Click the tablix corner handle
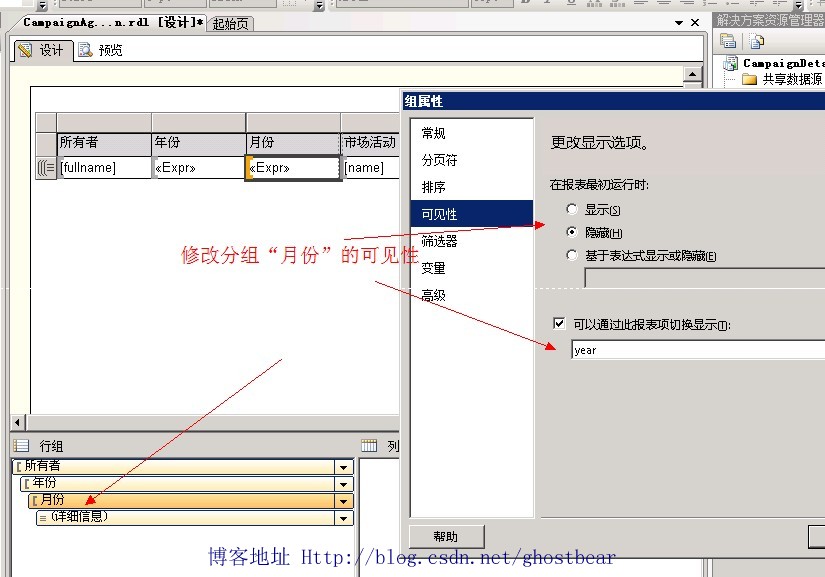Screen dimensions: 825x577 click(46, 123)
